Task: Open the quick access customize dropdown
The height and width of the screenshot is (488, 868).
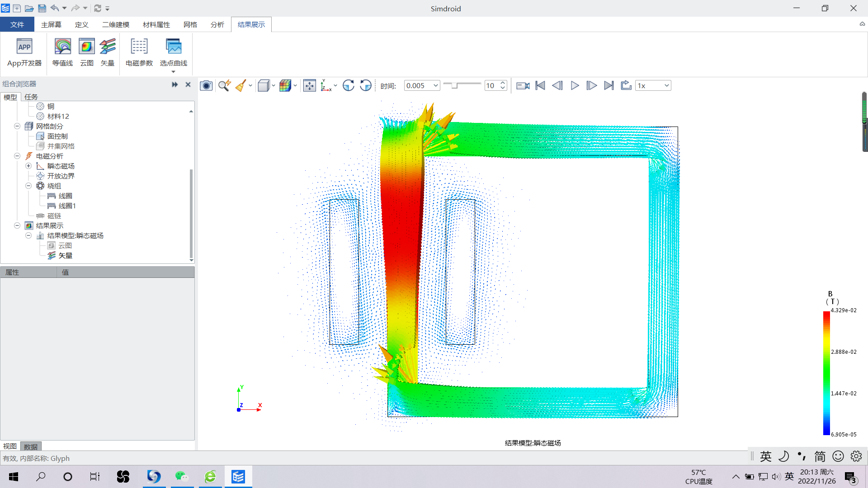Action: (108, 9)
